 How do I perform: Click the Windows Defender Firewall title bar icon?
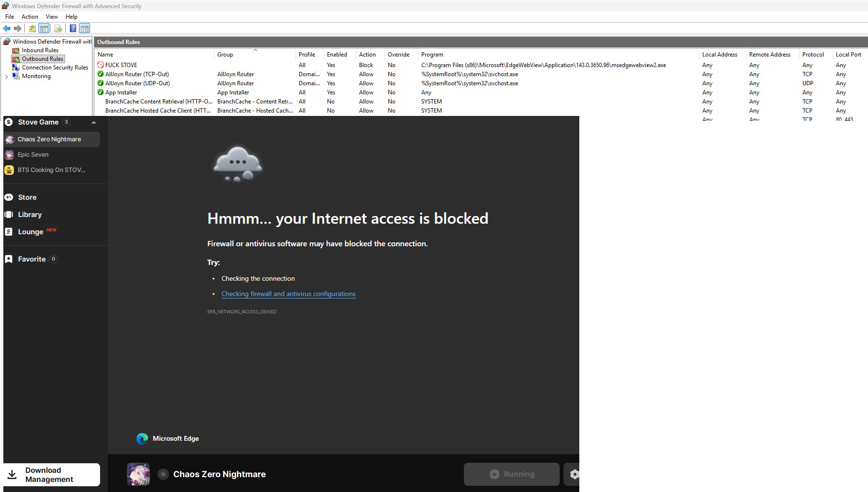[6, 6]
